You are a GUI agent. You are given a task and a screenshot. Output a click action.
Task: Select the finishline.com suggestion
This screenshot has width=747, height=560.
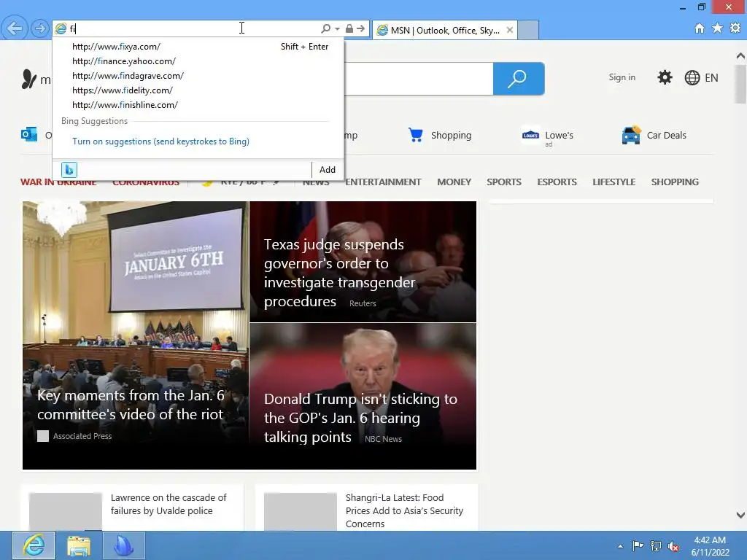200,105
